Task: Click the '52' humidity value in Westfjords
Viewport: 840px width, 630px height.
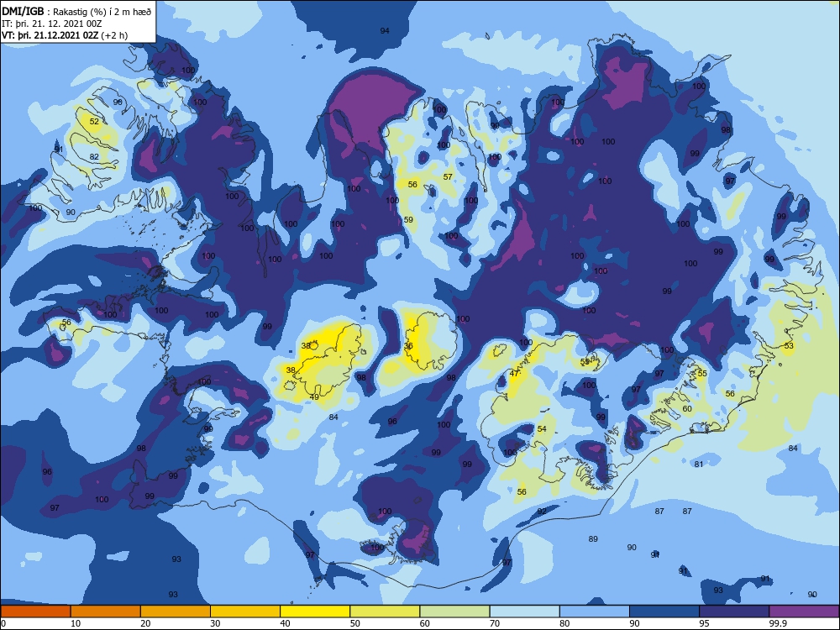Action: (x=94, y=122)
